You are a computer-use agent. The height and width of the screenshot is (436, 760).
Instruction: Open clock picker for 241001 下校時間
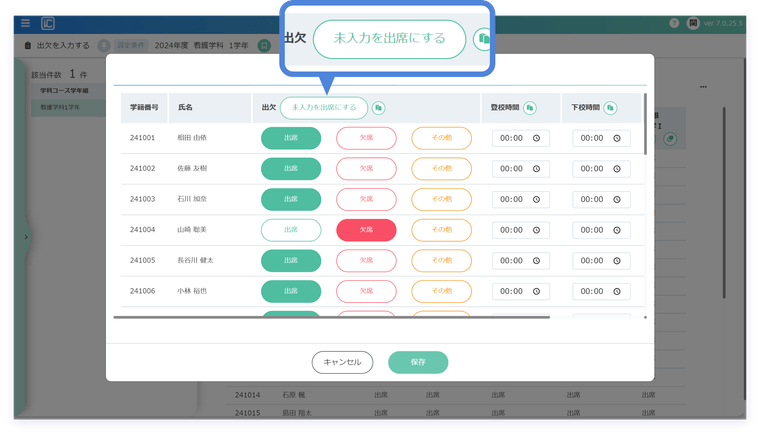[617, 138]
